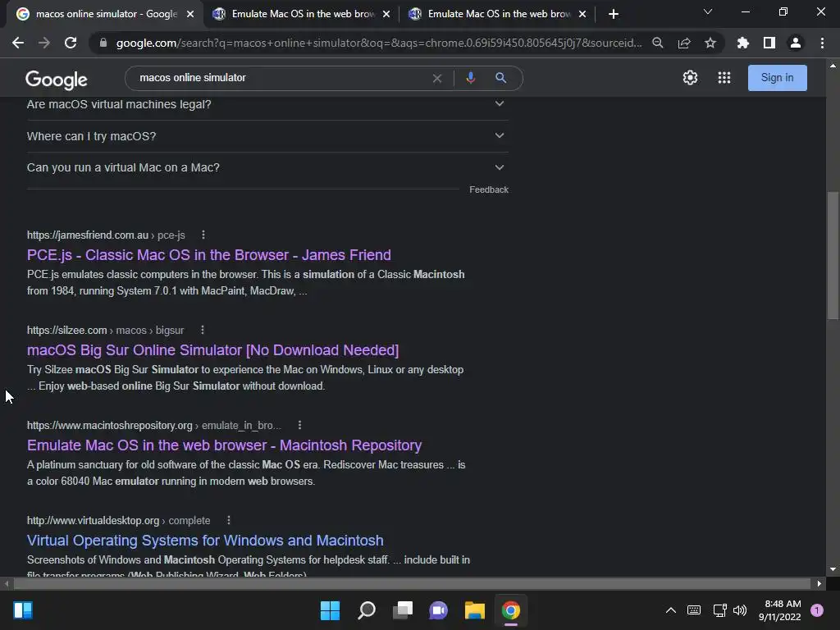Close the first Emulate Mac OS tab
The image size is (840, 630).
(386, 14)
